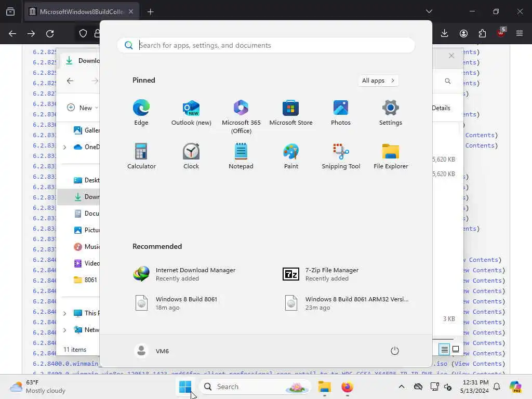This screenshot has width=532, height=399.
Task: Expand Network in the navigation pane
Action: pyautogui.click(x=64, y=330)
